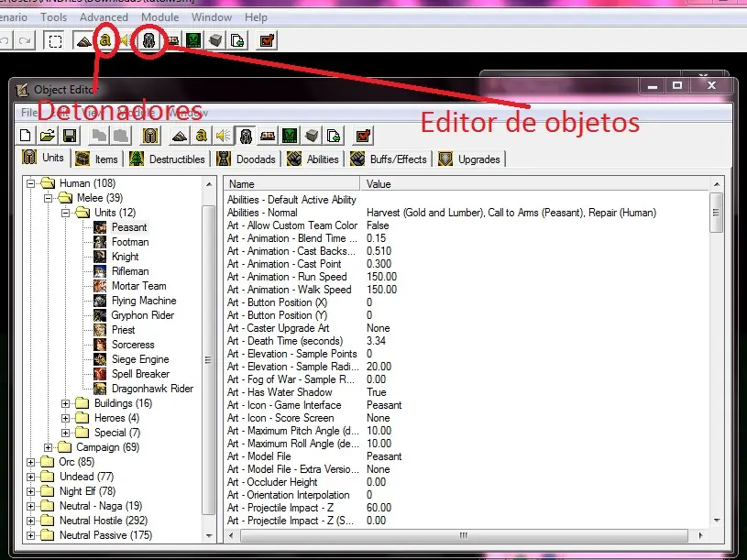The height and width of the screenshot is (560, 747).
Task: Switch to the Abilities tab
Action: point(313,159)
